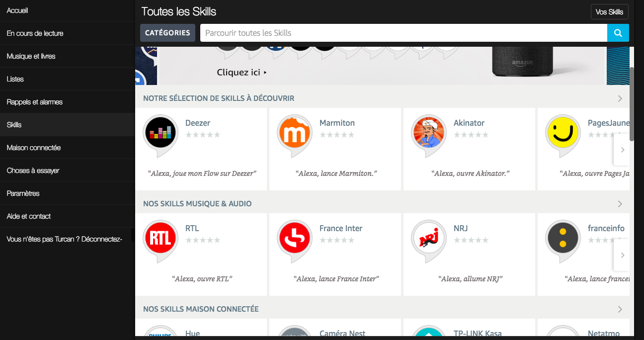Expand the Nos skills musique & audio arrow
Viewport: 644px width, 340px height.
pyautogui.click(x=620, y=204)
